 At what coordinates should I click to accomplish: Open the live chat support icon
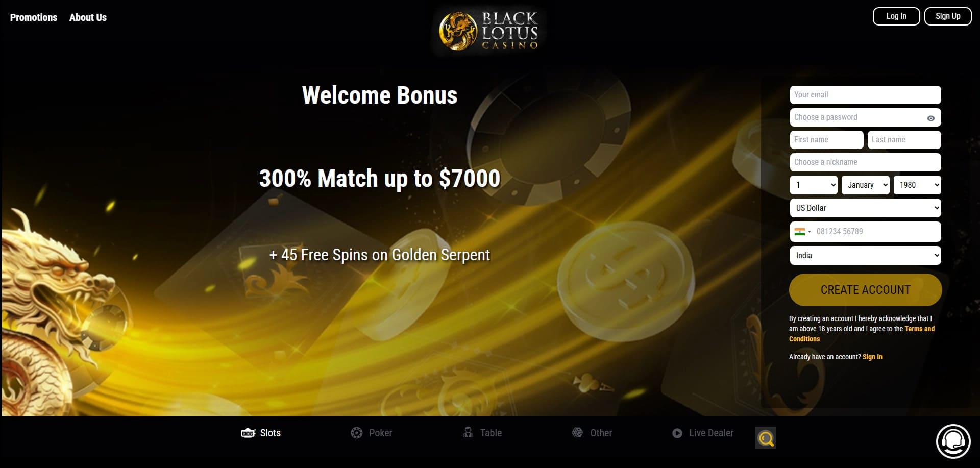[x=953, y=441]
